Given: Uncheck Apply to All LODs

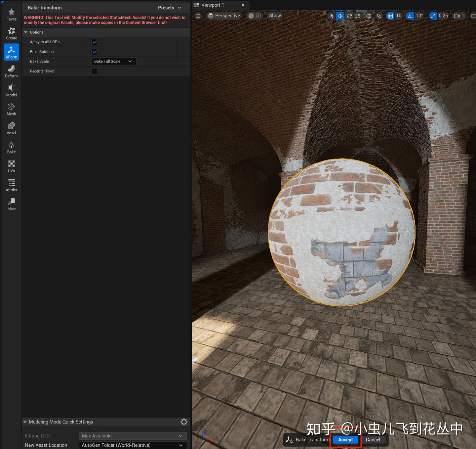Looking at the screenshot, I should tap(95, 42).
